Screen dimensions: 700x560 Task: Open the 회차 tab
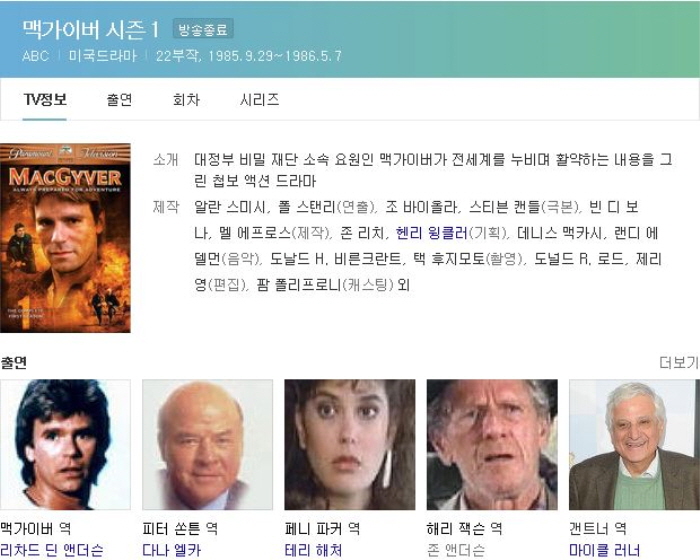[186, 100]
